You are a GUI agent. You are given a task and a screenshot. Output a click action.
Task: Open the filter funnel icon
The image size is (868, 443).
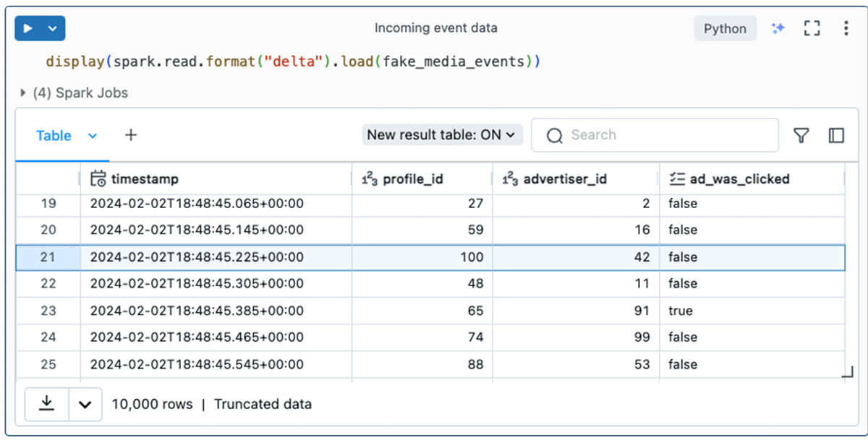coord(801,136)
